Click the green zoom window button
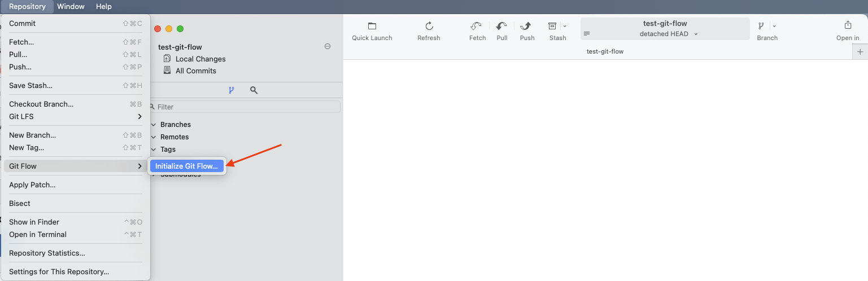The width and height of the screenshot is (868, 281). pyautogui.click(x=180, y=29)
